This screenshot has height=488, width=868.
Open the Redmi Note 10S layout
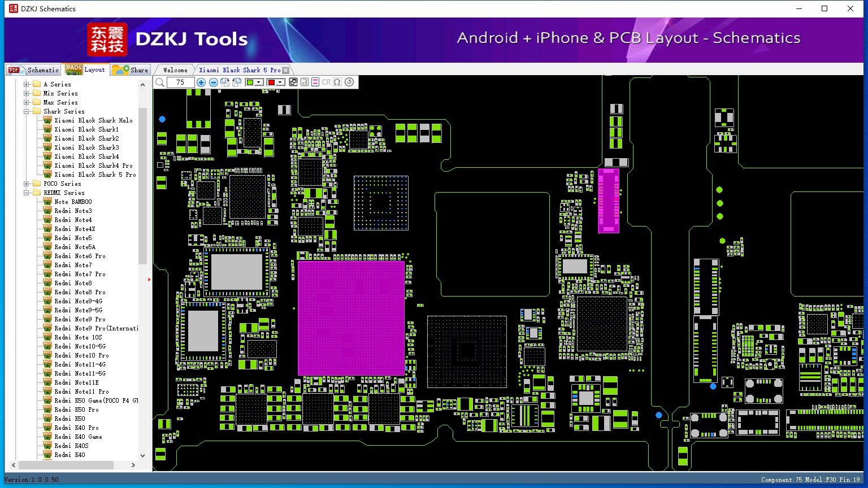(78, 337)
